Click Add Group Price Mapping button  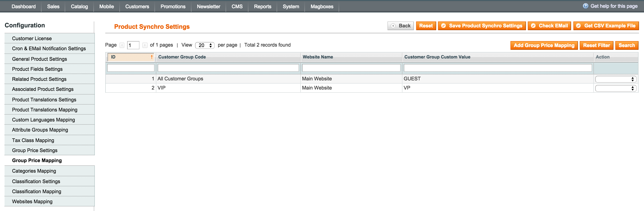[x=544, y=45]
